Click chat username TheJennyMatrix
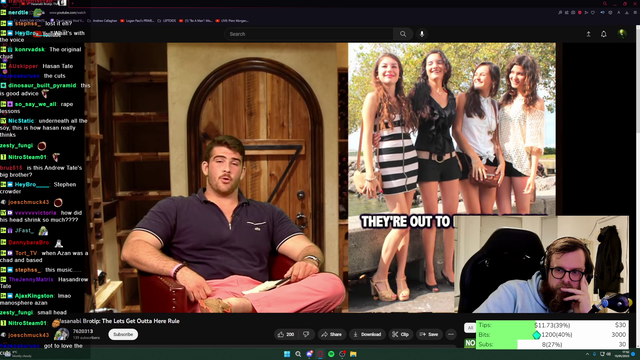The image size is (640, 360). pyautogui.click(x=31, y=280)
